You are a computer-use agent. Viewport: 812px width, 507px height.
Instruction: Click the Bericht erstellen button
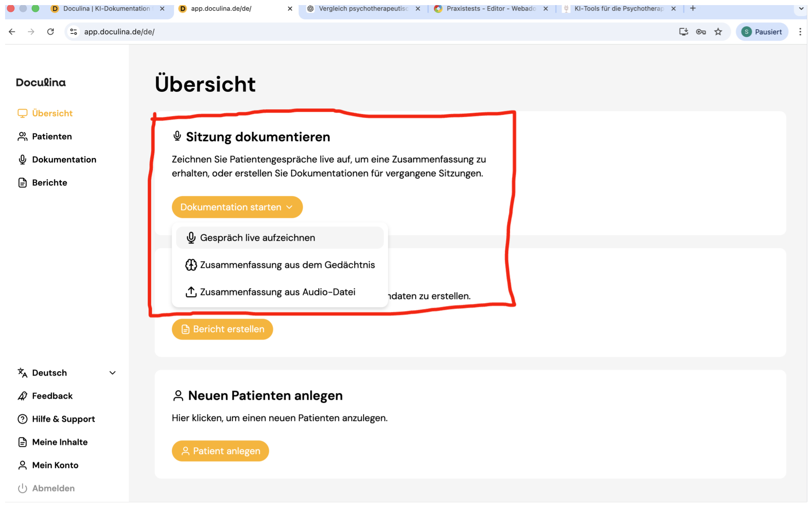(x=222, y=329)
